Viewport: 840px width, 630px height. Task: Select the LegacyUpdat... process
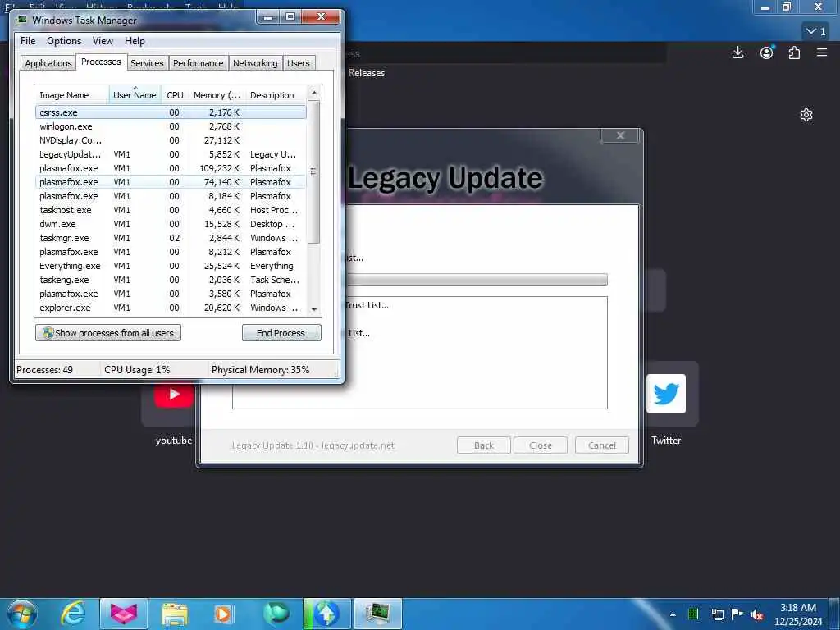click(171, 154)
